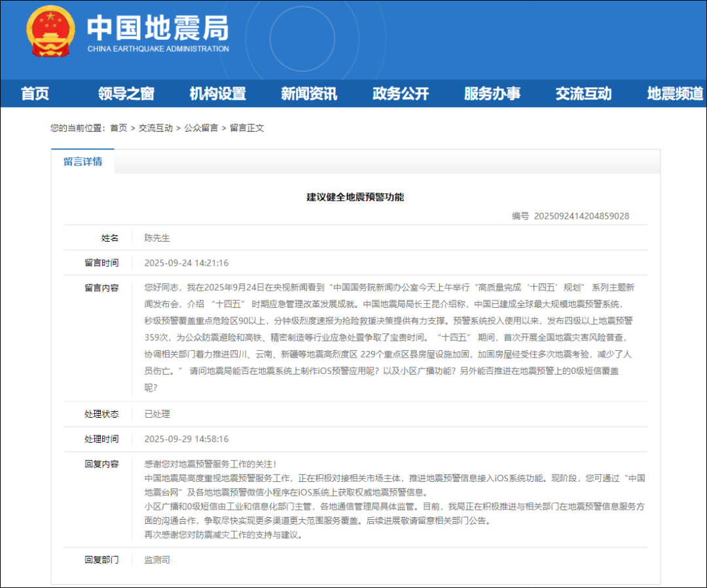Viewport: 707px width, 588px height.
Task: Click the timestamp 2025-09-24 14:21:16
Action: pos(186,263)
